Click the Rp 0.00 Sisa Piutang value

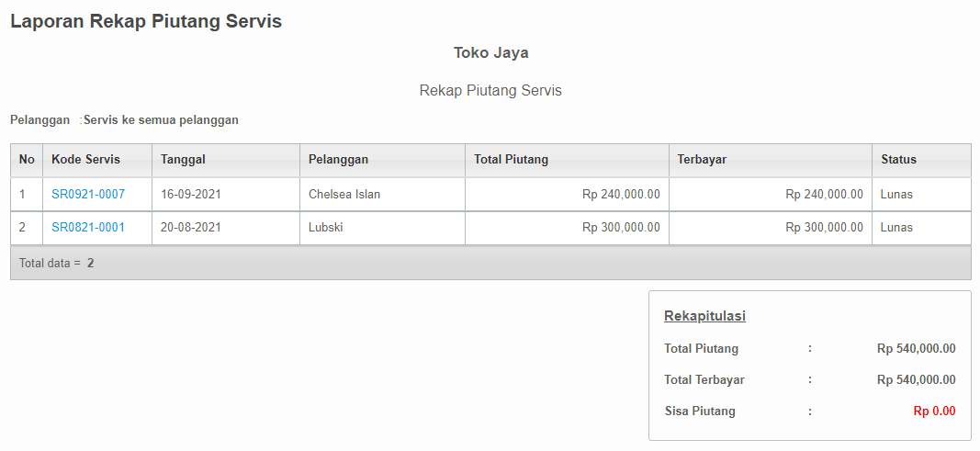coord(934,411)
